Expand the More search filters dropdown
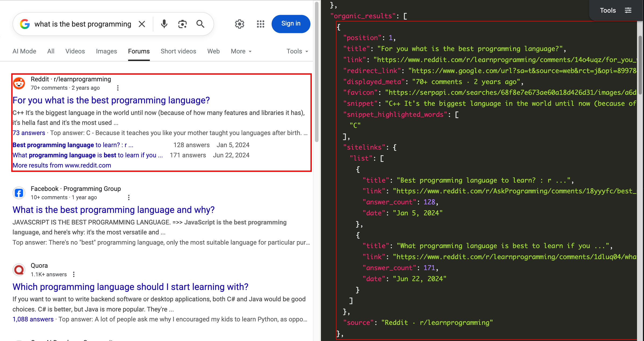The height and width of the screenshot is (341, 644). [x=241, y=51]
